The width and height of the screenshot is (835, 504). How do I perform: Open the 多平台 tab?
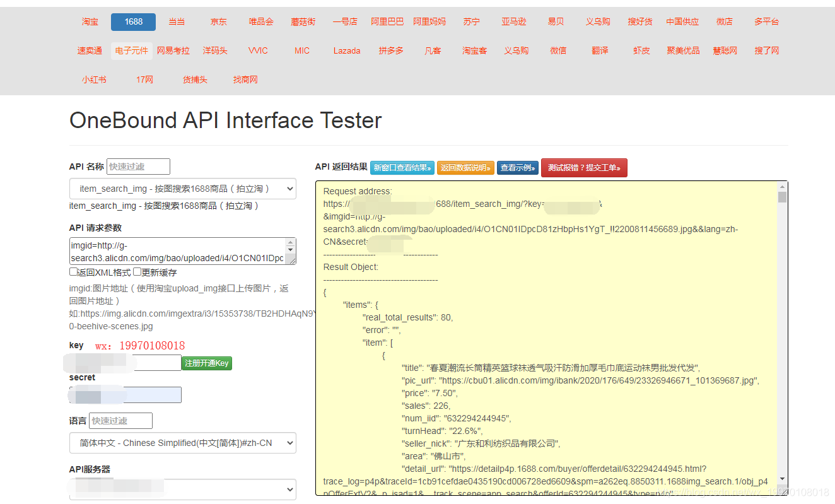coord(766,21)
